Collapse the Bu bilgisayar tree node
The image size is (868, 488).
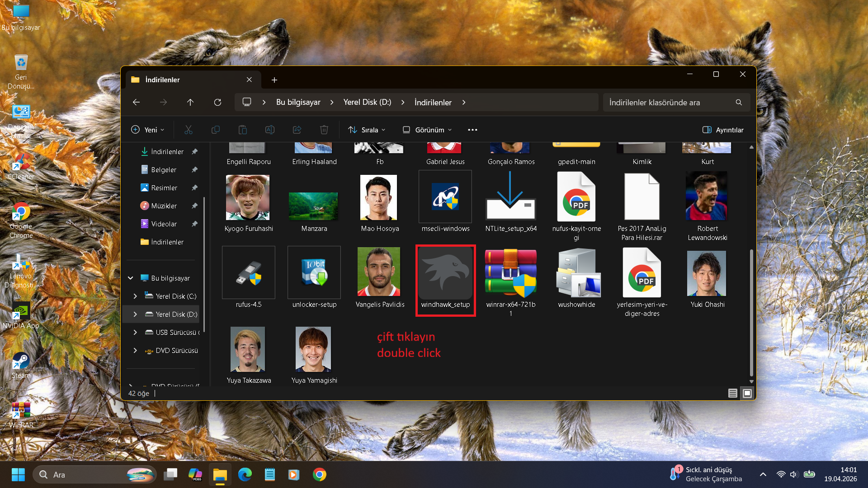tap(131, 278)
